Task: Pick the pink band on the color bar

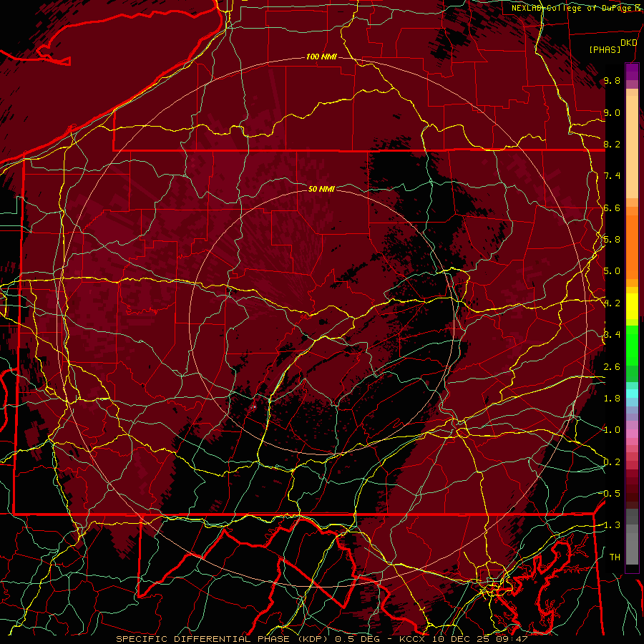Action: pyautogui.click(x=632, y=433)
